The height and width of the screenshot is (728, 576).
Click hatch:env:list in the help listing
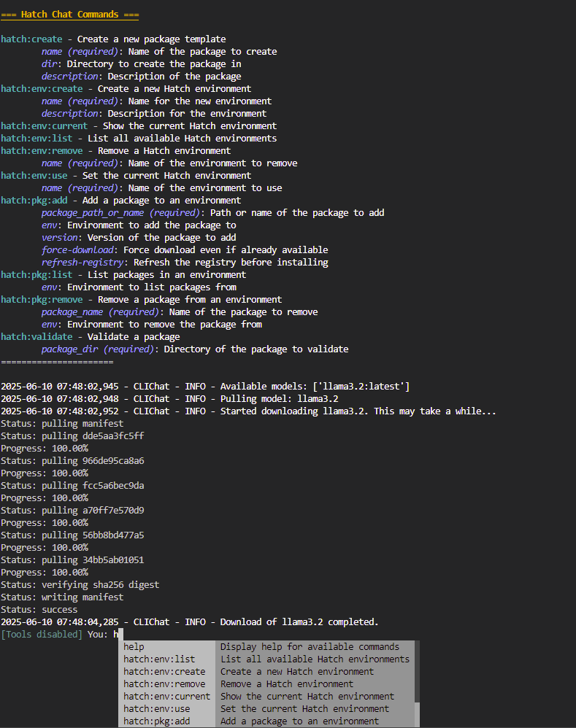37,139
